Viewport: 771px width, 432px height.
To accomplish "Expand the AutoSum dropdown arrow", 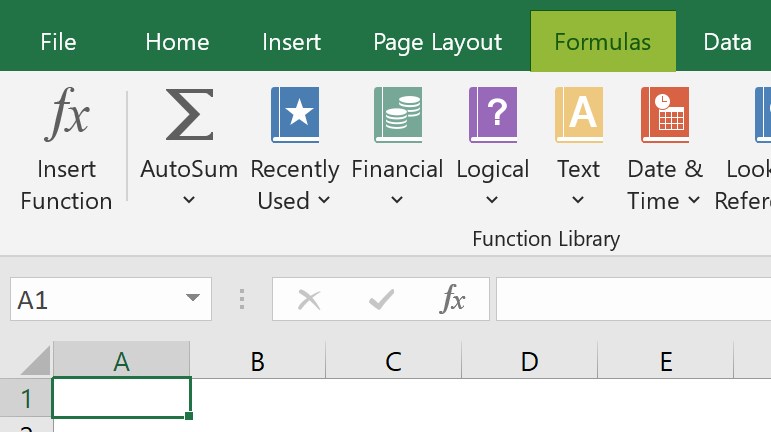I will (189, 200).
